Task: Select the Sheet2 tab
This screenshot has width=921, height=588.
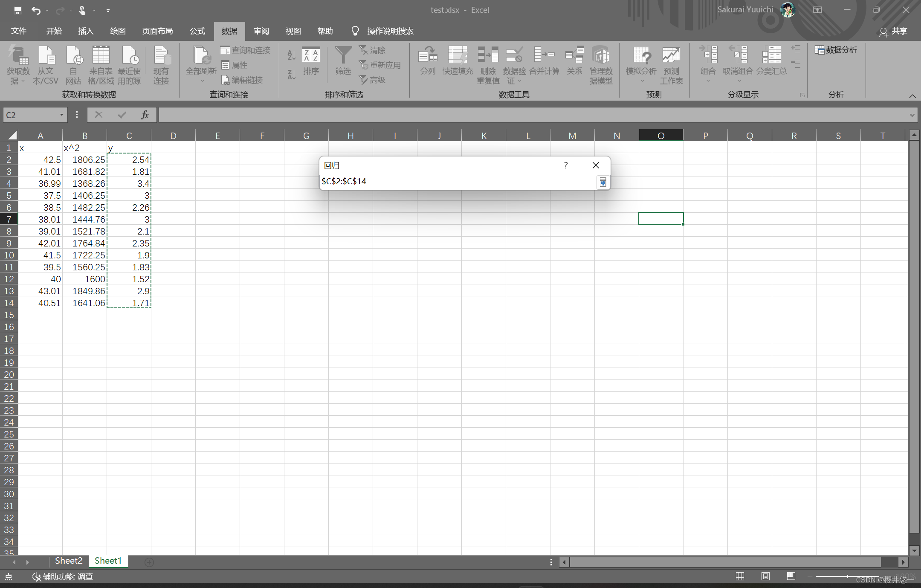Action: click(x=67, y=560)
